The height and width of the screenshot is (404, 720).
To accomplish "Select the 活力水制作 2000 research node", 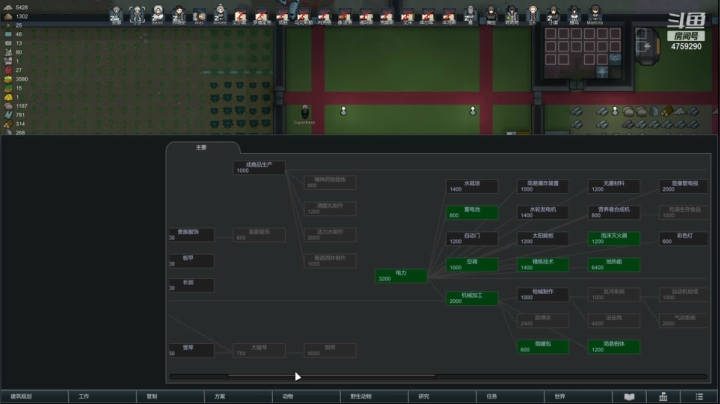I will tap(330, 235).
